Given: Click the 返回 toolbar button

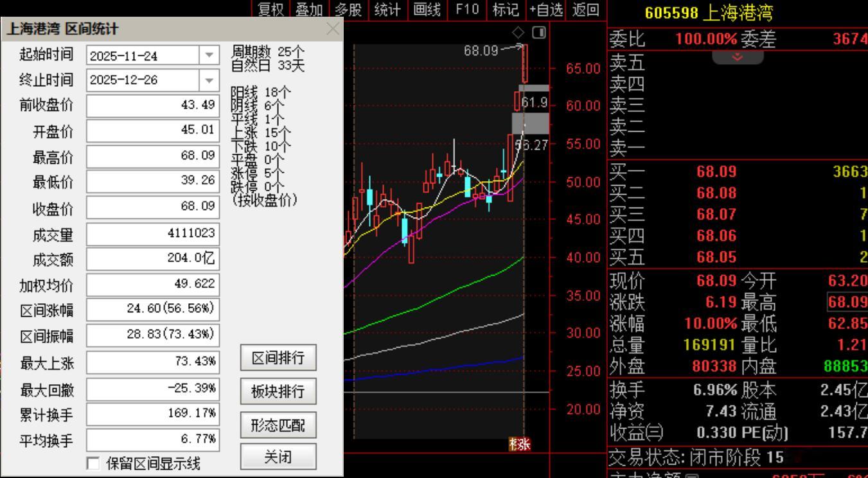Looking at the screenshot, I should coord(585,10).
